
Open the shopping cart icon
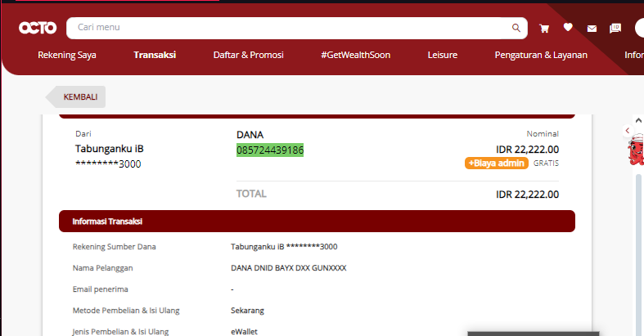coord(544,29)
